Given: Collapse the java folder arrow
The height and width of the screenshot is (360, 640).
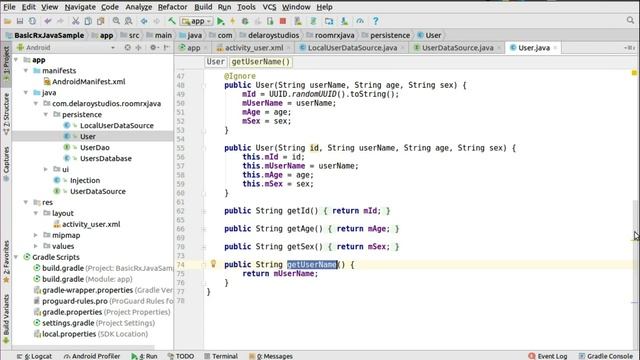Looking at the screenshot, I should [26, 93].
